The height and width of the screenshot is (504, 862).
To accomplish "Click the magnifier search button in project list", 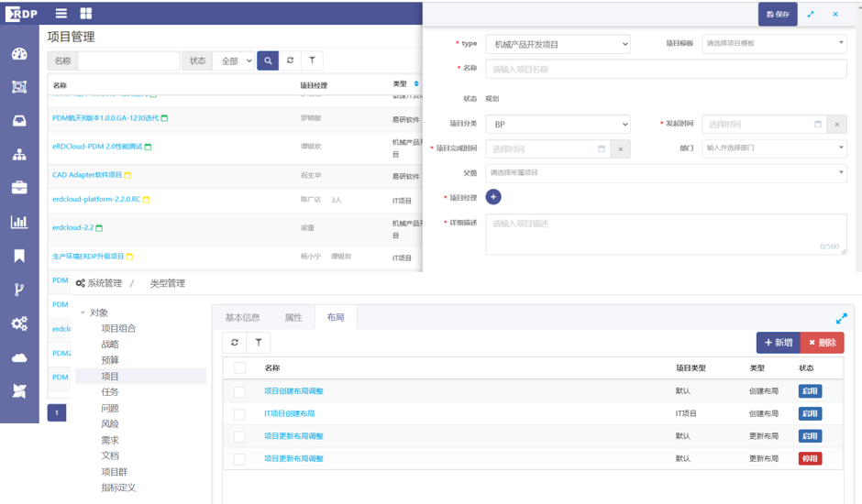I will (268, 60).
